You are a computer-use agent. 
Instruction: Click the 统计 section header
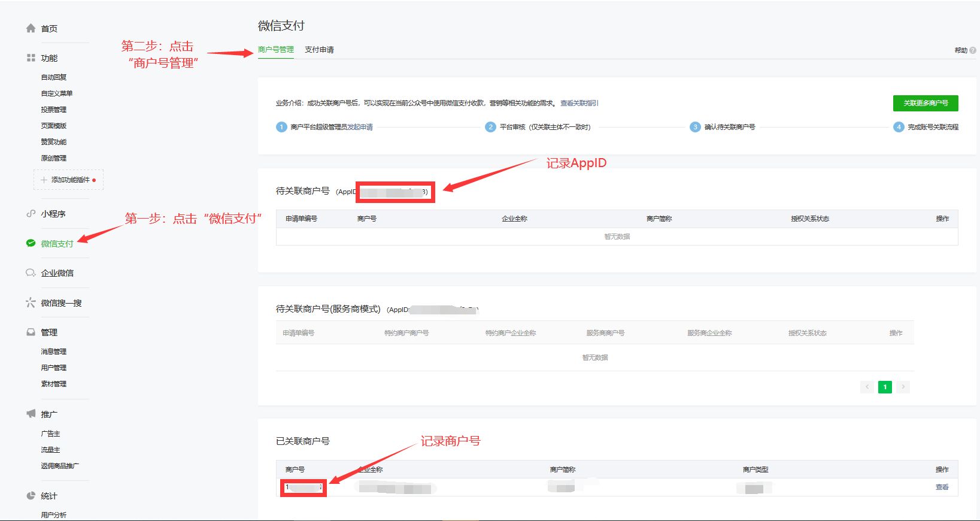[49, 496]
